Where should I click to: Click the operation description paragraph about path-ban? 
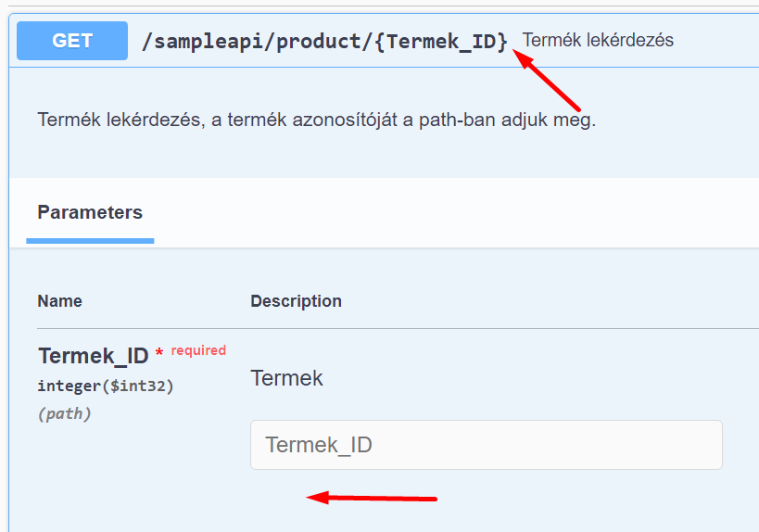[316, 120]
